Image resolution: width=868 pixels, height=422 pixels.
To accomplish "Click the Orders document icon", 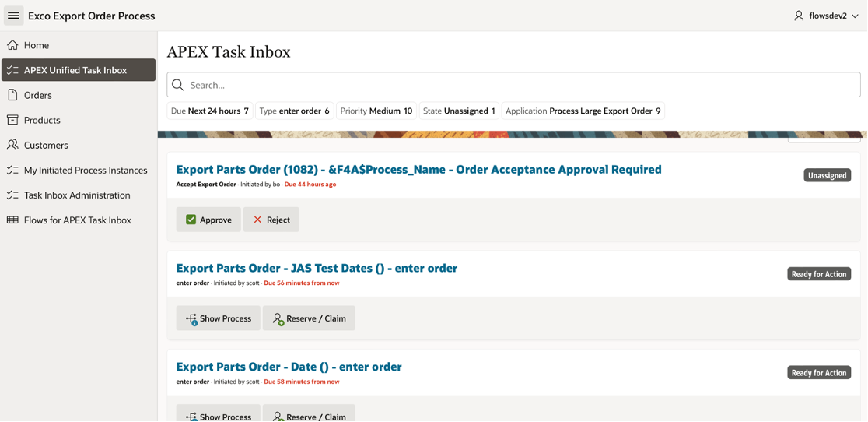I will pos(12,95).
